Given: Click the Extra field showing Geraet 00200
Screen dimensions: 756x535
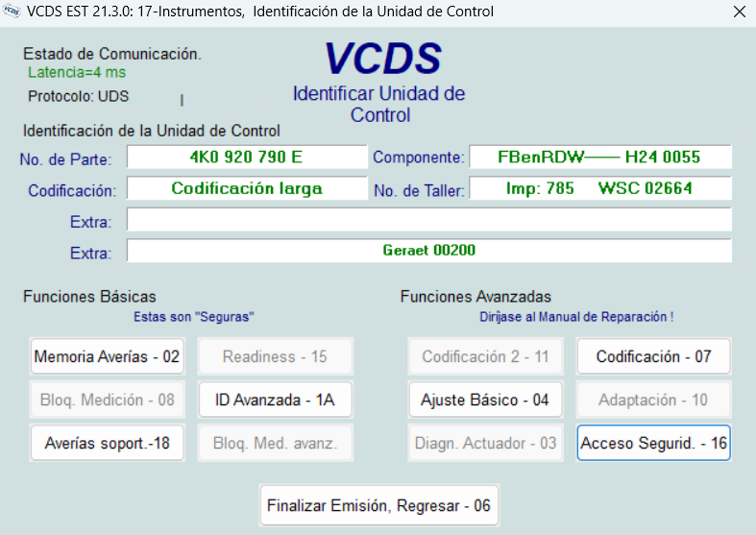Looking at the screenshot, I should 429,251.
